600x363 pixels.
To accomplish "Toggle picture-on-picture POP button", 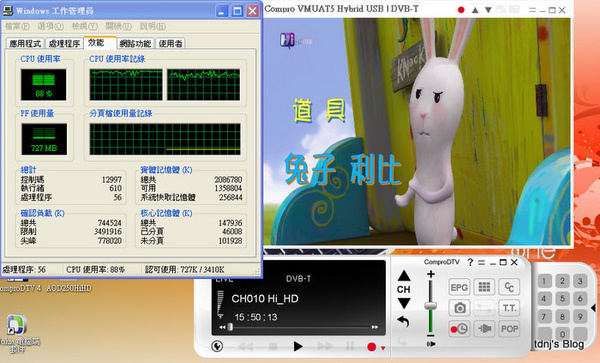I will coord(509,329).
